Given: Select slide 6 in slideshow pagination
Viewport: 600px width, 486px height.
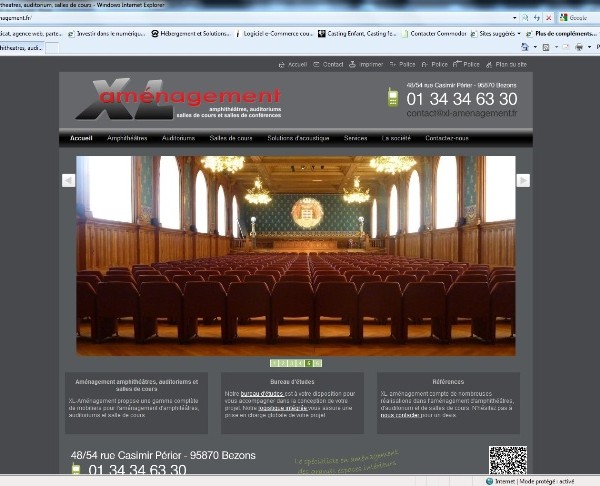Looking at the screenshot, I should point(318,363).
